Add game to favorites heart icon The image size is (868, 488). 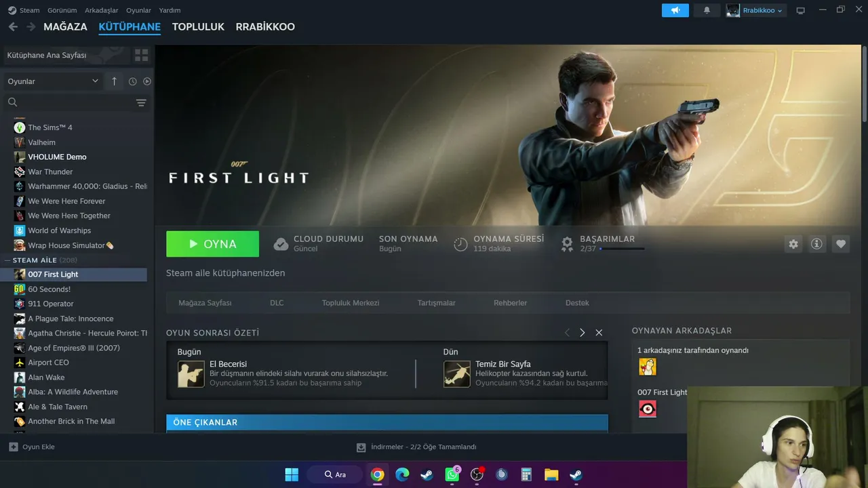coord(841,244)
